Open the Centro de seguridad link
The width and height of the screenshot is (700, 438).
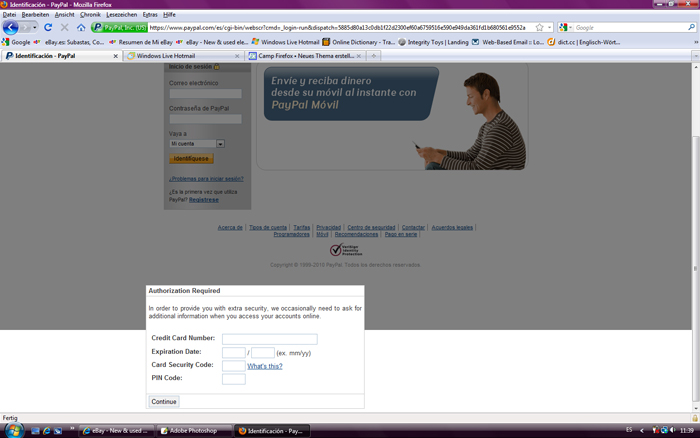coord(371,227)
